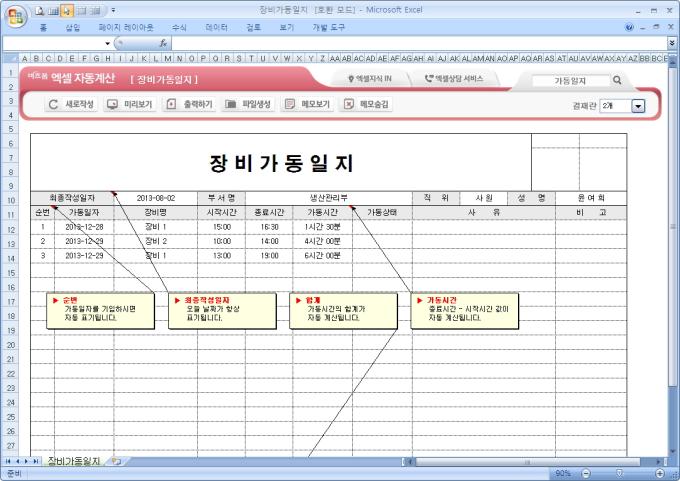Open the 수식 ribbon tab
Image resolution: width=680 pixels, height=481 pixels.
(x=179, y=27)
